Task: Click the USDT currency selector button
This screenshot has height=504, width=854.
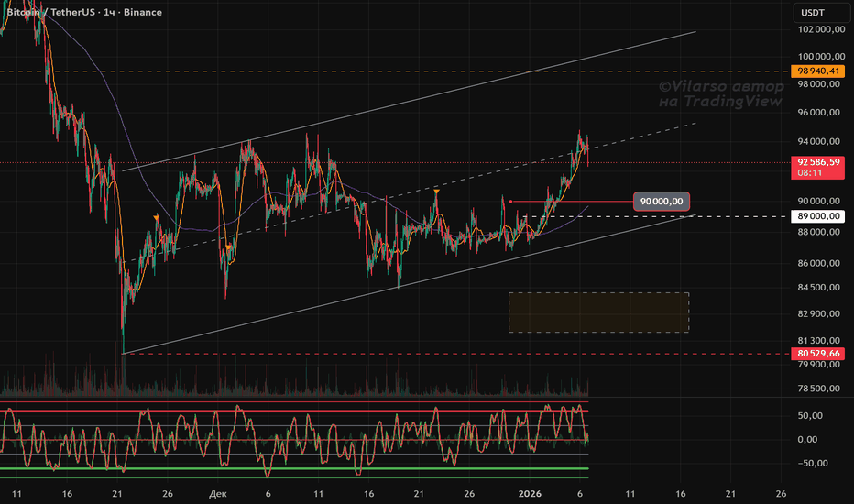Action: click(x=813, y=12)
